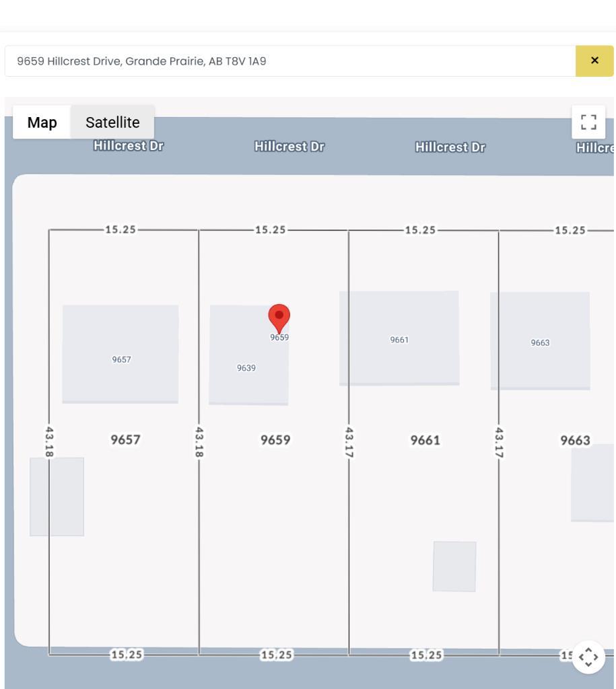Click the 9661 building footprint
This screenshot has width=616, height=689.
click(x=399, y=363)
